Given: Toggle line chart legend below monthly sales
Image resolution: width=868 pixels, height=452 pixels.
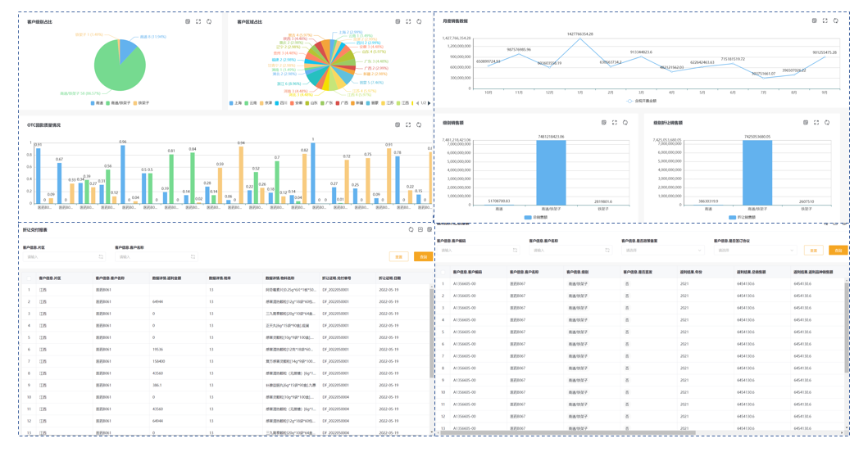Looking at the screenshot, I should coord(642,102).
